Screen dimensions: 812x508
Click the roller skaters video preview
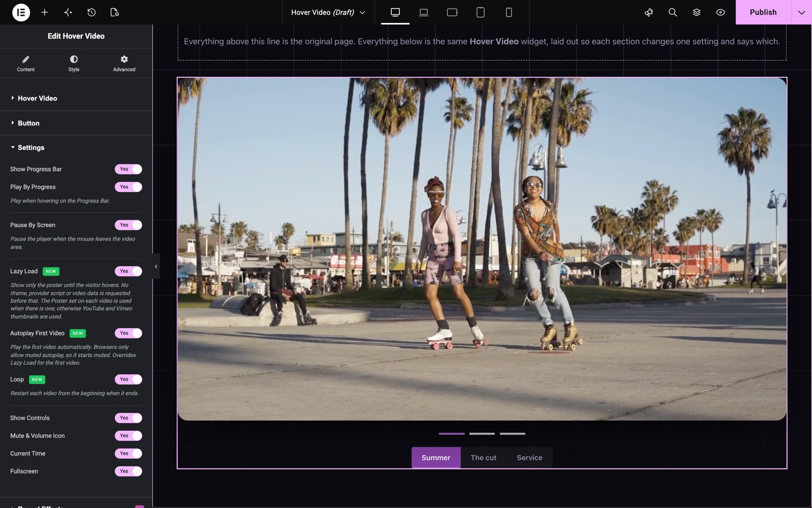[482, 249]
